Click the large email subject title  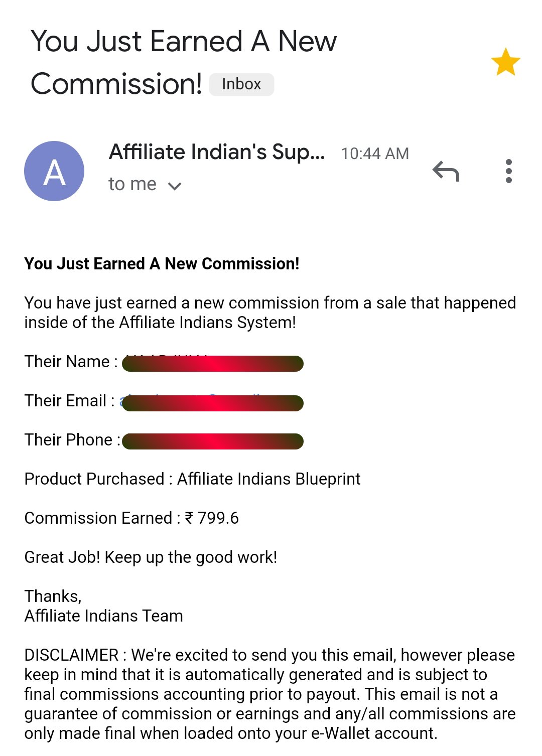click(x=184, y=62)
